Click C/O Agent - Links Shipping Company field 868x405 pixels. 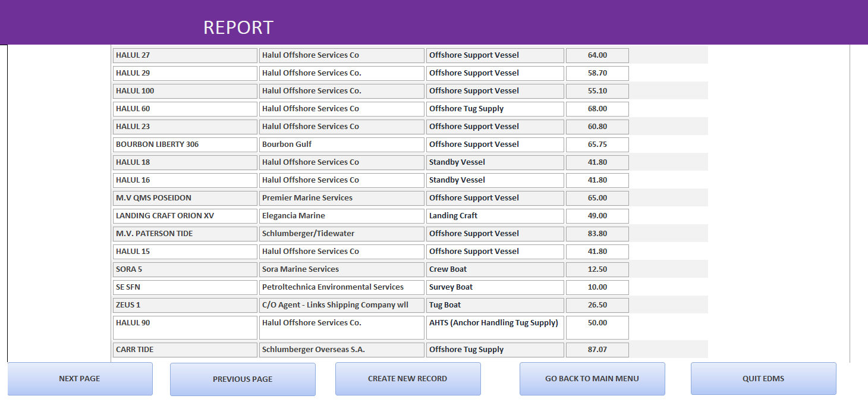click(342, 305)
